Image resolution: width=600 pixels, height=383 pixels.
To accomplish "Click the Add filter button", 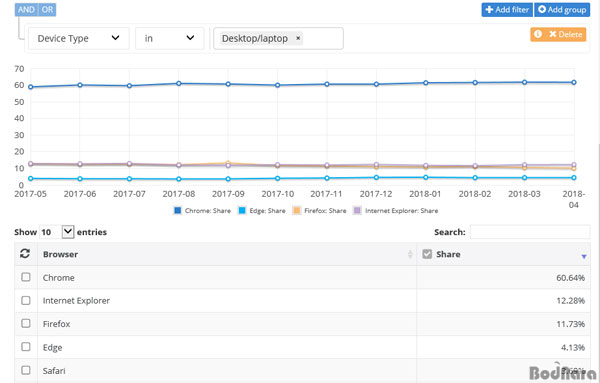I will click(x=507, y=10).
